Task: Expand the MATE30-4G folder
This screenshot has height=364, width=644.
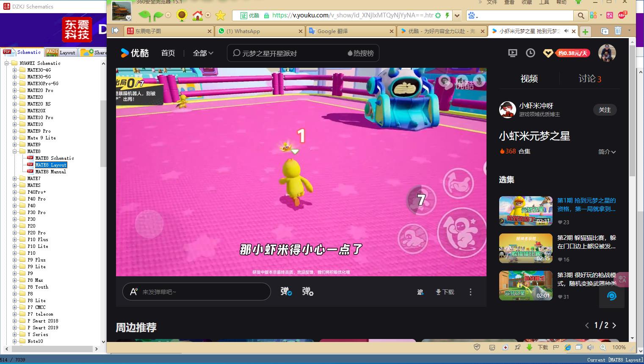Action: click(15, 70)
